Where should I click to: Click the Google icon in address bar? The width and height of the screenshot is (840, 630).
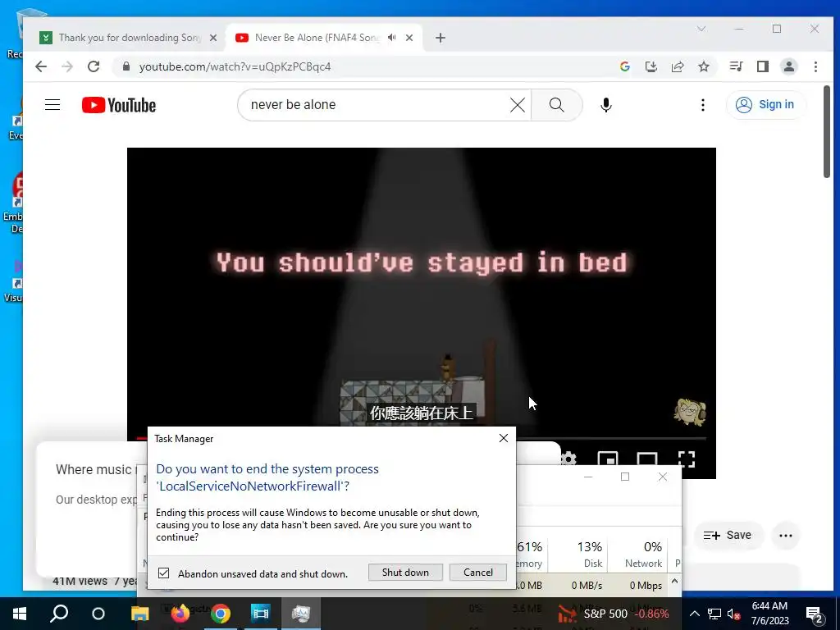[624, 66]
